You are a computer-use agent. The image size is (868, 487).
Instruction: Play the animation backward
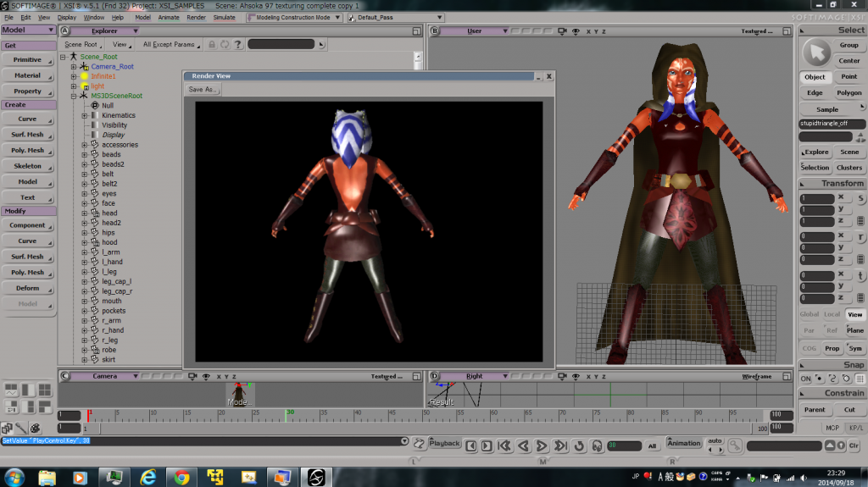(x=523, y=445)
